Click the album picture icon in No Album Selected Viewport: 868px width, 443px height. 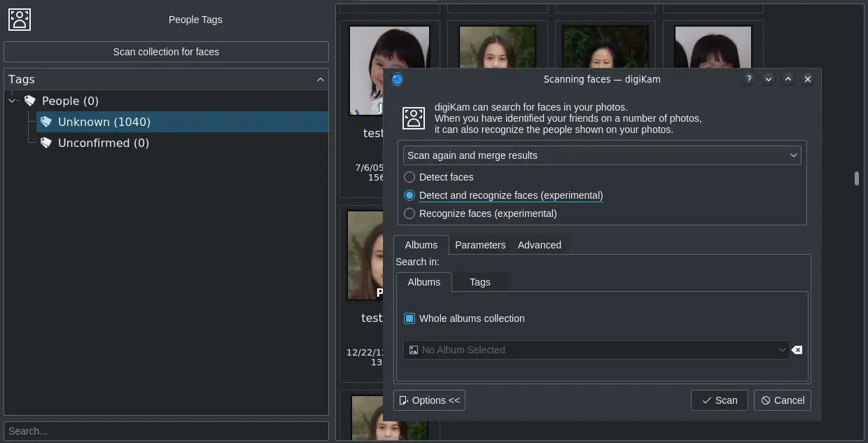pyautogui.click(x=413, y=349)
